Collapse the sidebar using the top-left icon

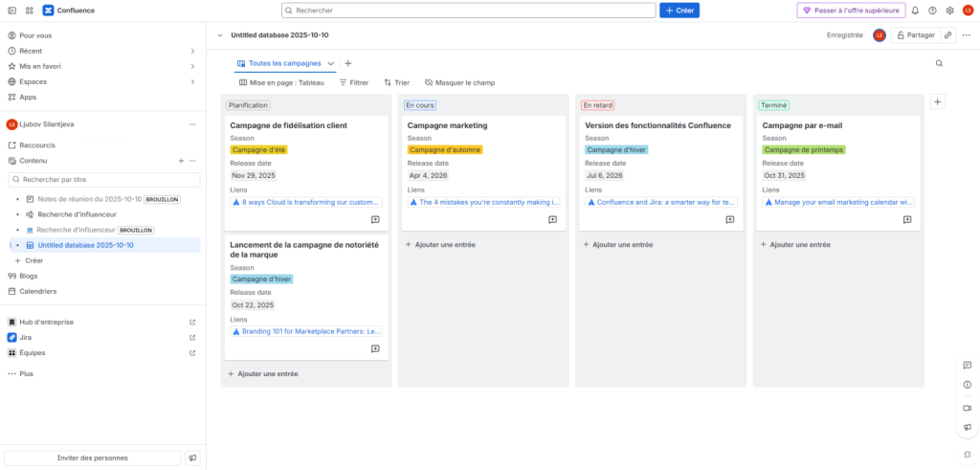coord(11,11)
